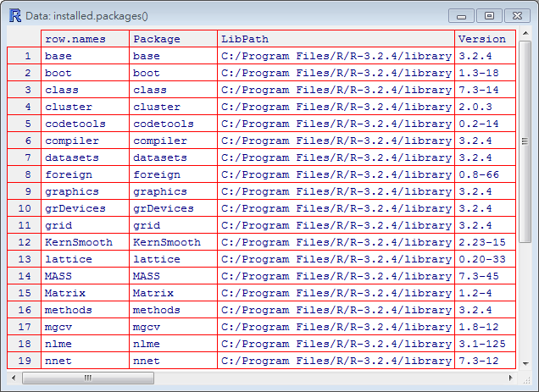The width and height of the screenshot is (539, 392).
Task: Close the Data: installed.packages() window
Action: pos(517,16)
